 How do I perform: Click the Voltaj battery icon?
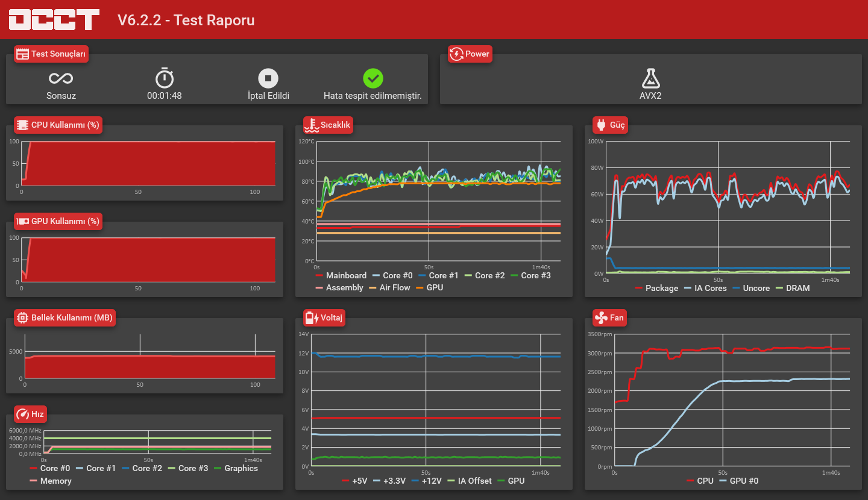(x=312, y=317)
